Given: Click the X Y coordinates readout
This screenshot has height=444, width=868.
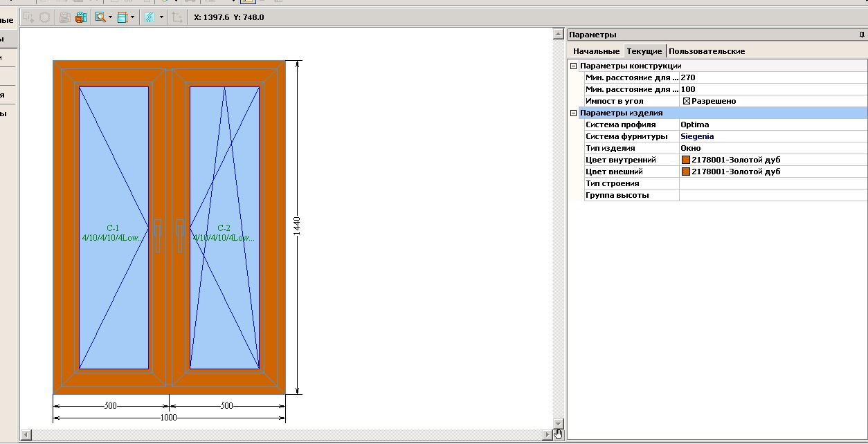Looking at the screenshot, I should click(x=229, y=17).
